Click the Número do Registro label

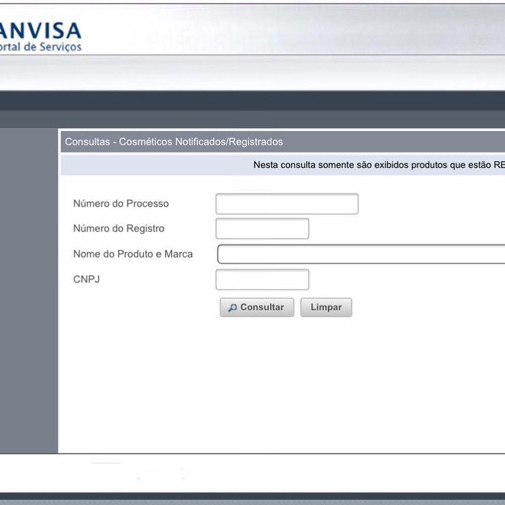coord(119,229)
